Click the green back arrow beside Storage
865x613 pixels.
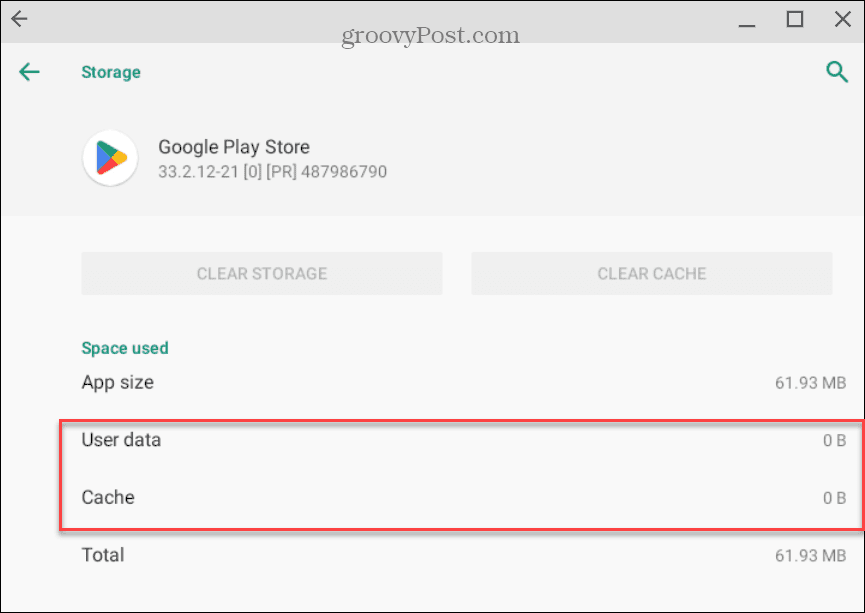[x=29, y=72]
